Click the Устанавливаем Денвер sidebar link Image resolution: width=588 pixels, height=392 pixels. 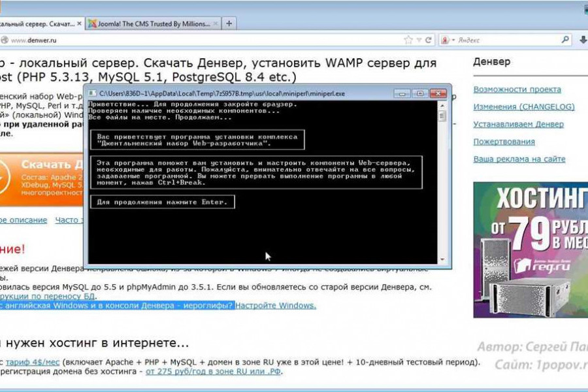click(x=518, y=124)
